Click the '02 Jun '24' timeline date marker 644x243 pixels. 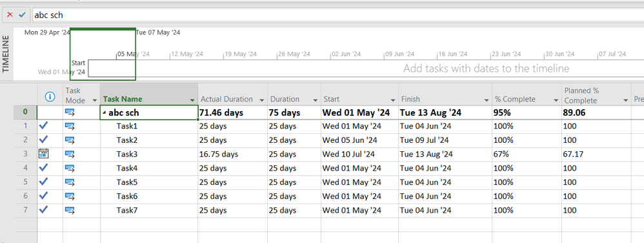click(x=346, y=54)
